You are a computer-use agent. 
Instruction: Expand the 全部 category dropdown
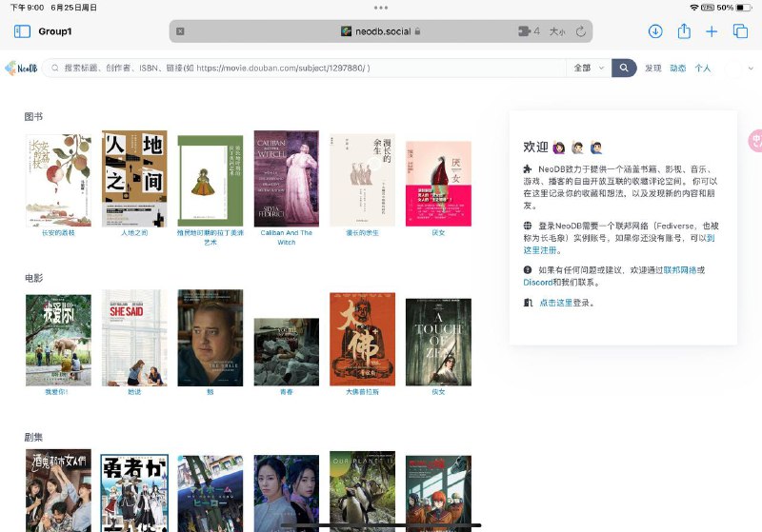[589, 69]
